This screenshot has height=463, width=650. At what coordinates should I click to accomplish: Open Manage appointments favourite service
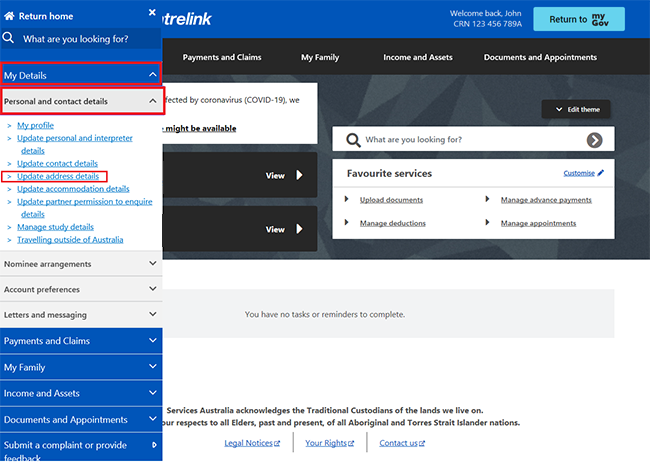point(538,223)
